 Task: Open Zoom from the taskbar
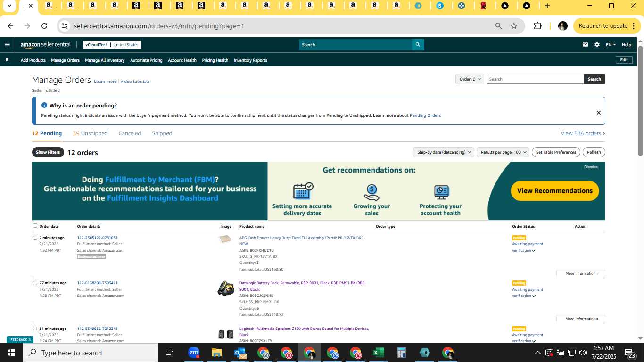point(194,353)
